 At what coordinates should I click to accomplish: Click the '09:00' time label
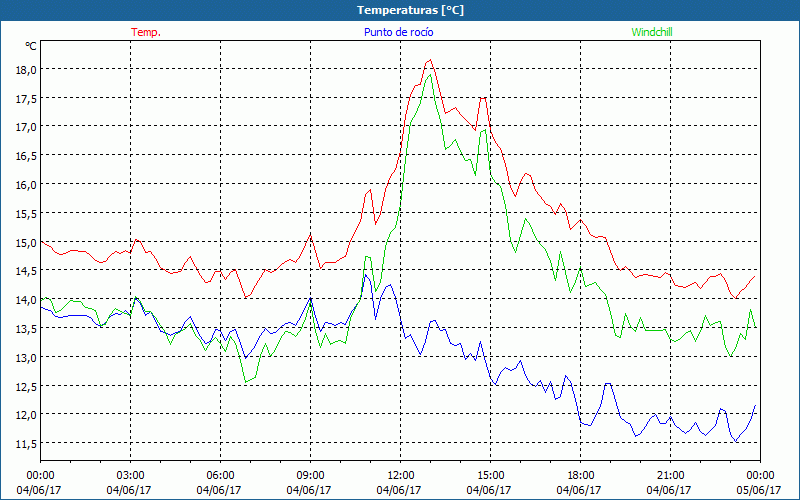tap(310, 476)
